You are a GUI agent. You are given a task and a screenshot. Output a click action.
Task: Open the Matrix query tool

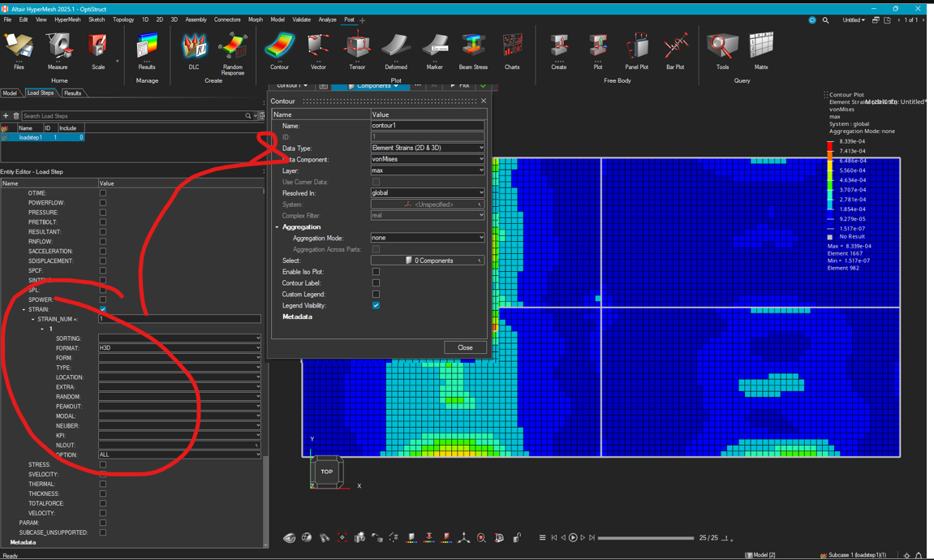coord(761,51)
